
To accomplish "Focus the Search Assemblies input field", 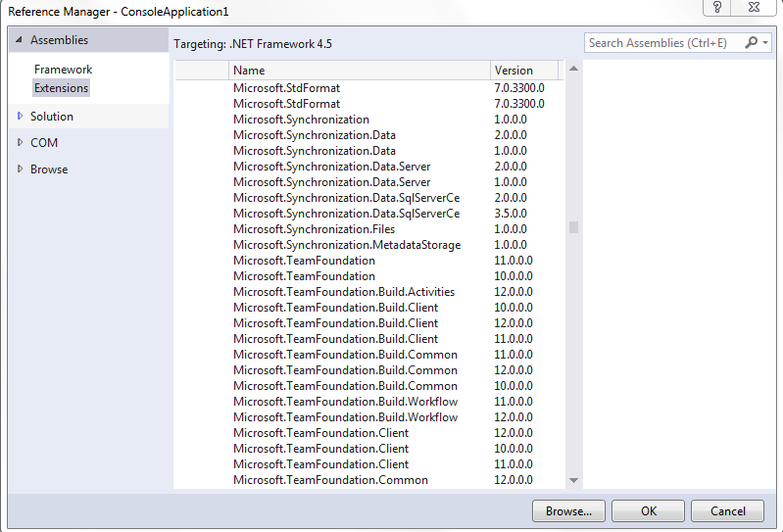I will [x=665, y=43].
